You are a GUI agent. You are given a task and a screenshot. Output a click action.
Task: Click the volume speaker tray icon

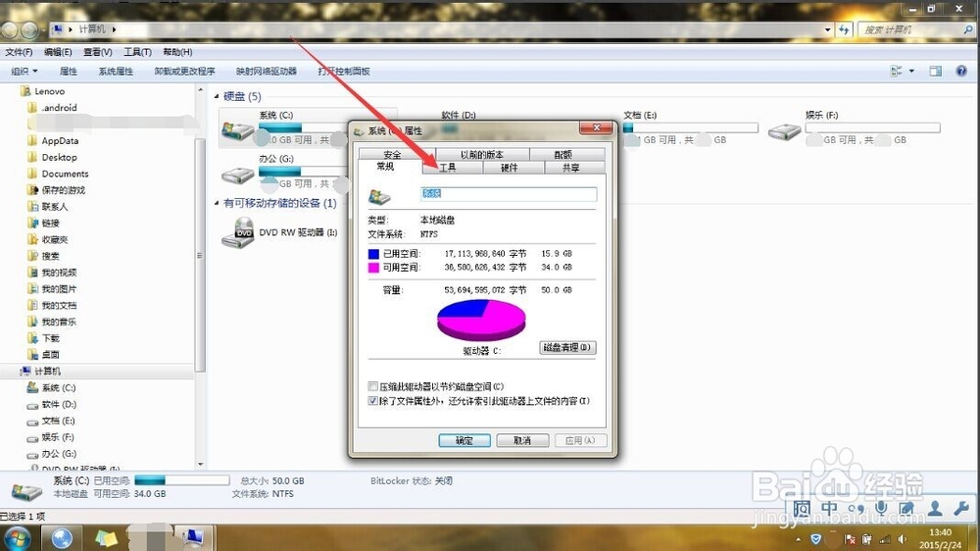[x=902, y=538]
